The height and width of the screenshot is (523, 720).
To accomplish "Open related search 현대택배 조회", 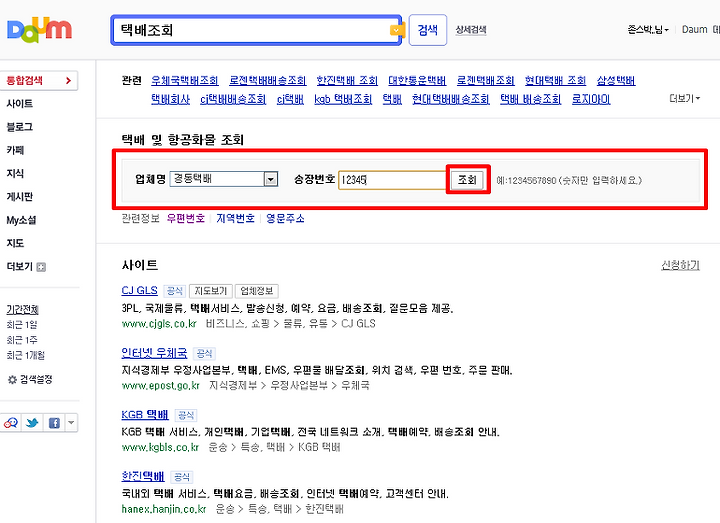I will coord(555,80).
